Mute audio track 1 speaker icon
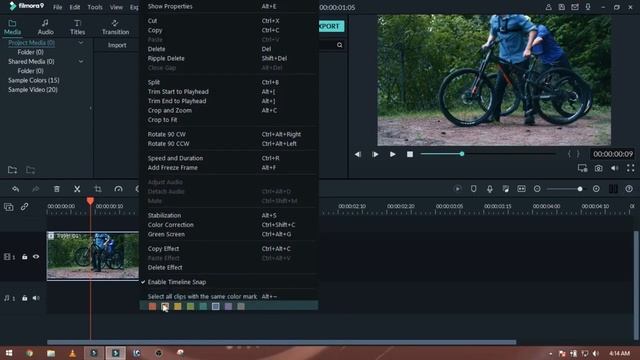640x360 pixels. pyautogui.click(x=36, y=298)
